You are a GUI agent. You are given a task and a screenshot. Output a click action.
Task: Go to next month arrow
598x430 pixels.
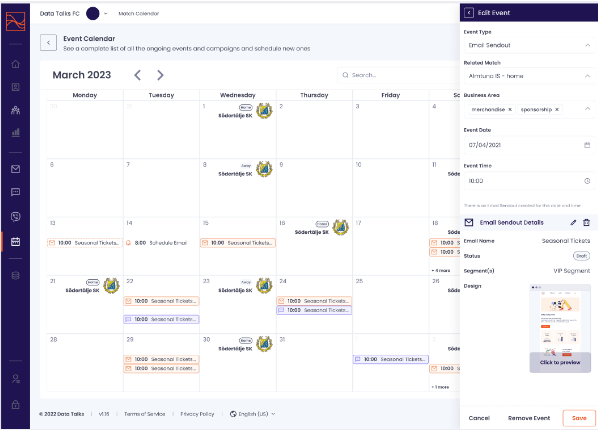[x=160, y=75]
